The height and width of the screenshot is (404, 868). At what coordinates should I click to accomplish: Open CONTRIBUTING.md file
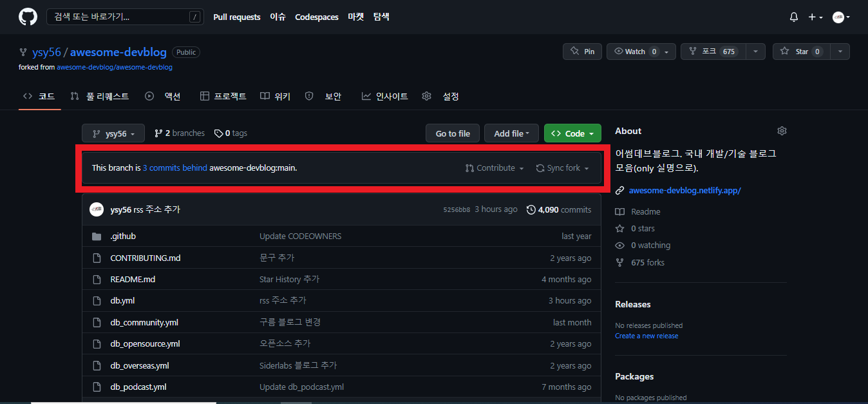tap(146, 258)
